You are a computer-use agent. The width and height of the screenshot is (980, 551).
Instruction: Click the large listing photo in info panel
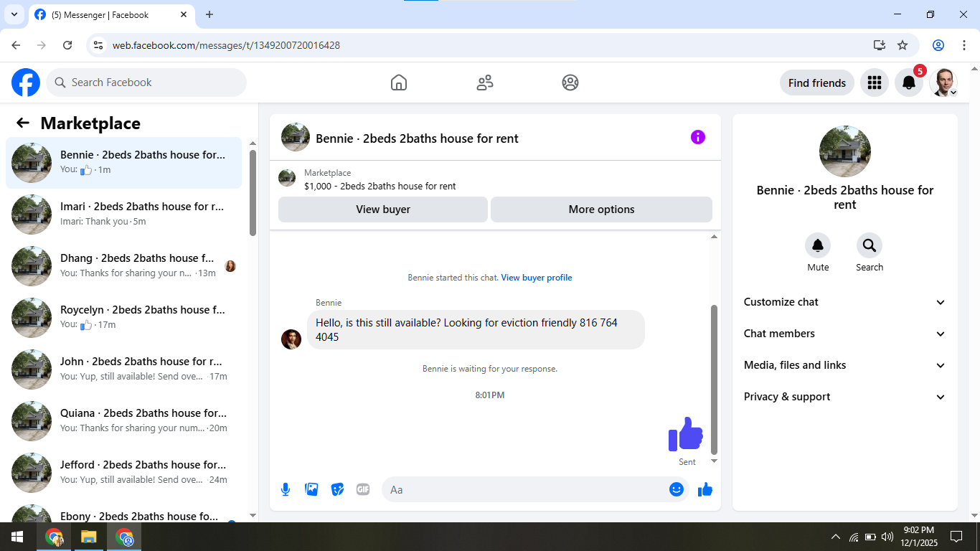(845, 151)
